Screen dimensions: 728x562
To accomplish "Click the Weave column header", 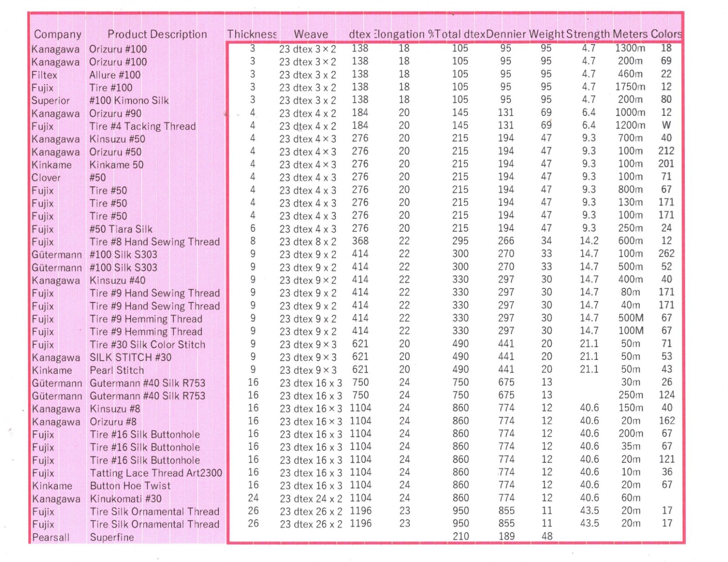I will tap(311, 34).
